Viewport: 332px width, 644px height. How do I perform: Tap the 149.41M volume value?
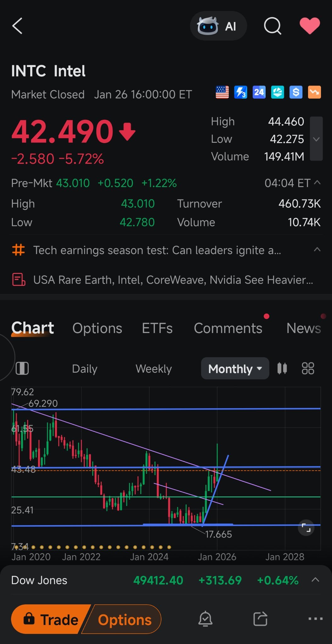pos(284,157)
